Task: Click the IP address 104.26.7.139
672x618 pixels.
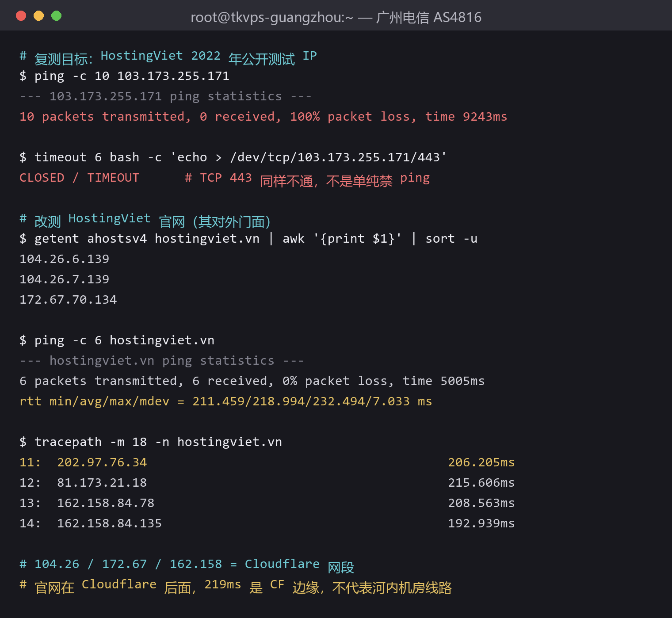Action: click(65, 279)
